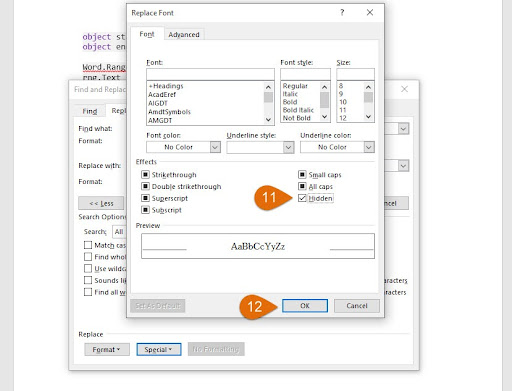Click the Font name input field
Viewport: 512px width, 391px height.
(x=210, y=74)
